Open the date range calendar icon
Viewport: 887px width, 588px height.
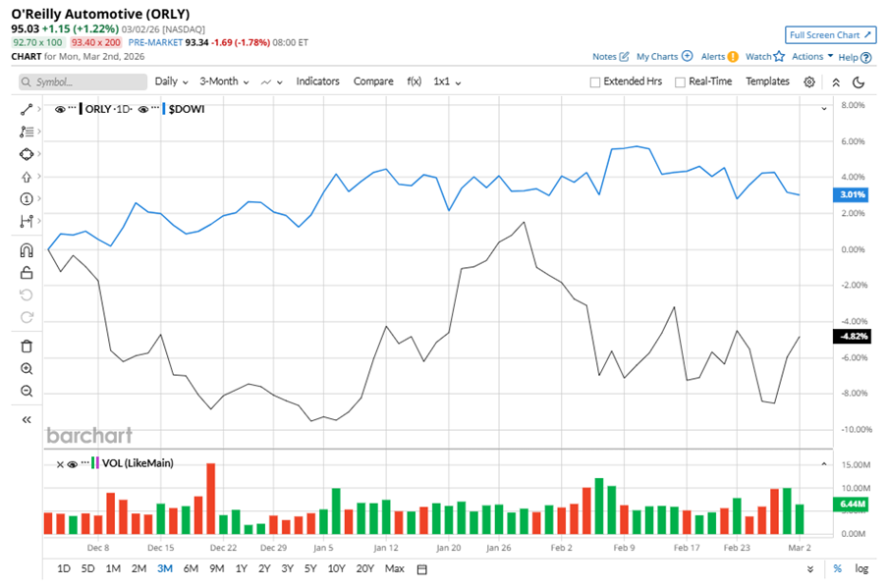point(421,569)
